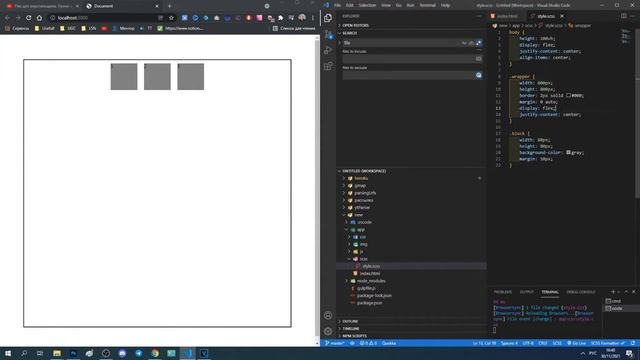Open the File menu
640x360 pixels.
click(x=338, y=5)
